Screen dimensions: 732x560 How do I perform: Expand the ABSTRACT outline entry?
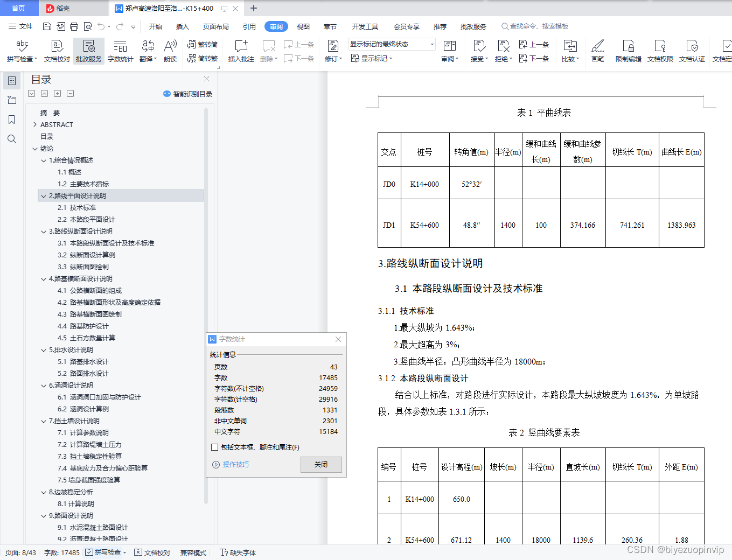click(x=35, y=125)
